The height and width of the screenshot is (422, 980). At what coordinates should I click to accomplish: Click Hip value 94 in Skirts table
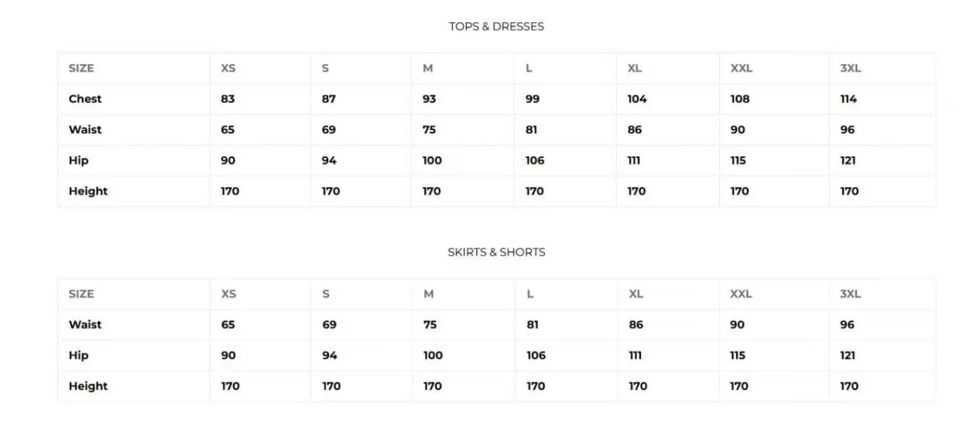tap(330, 355)
